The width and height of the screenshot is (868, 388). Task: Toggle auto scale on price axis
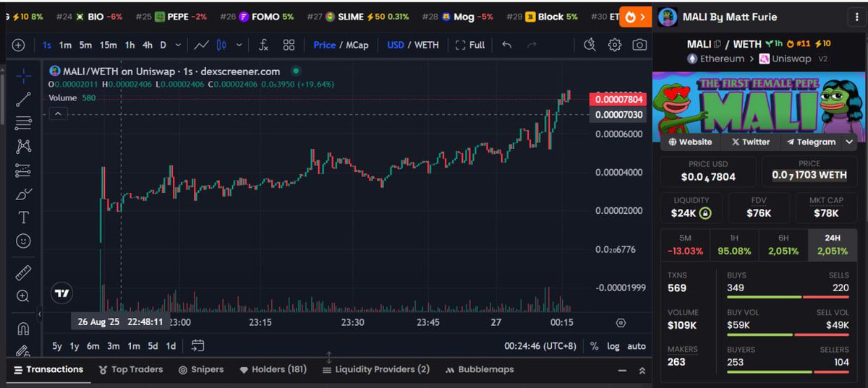coord(637,346)
